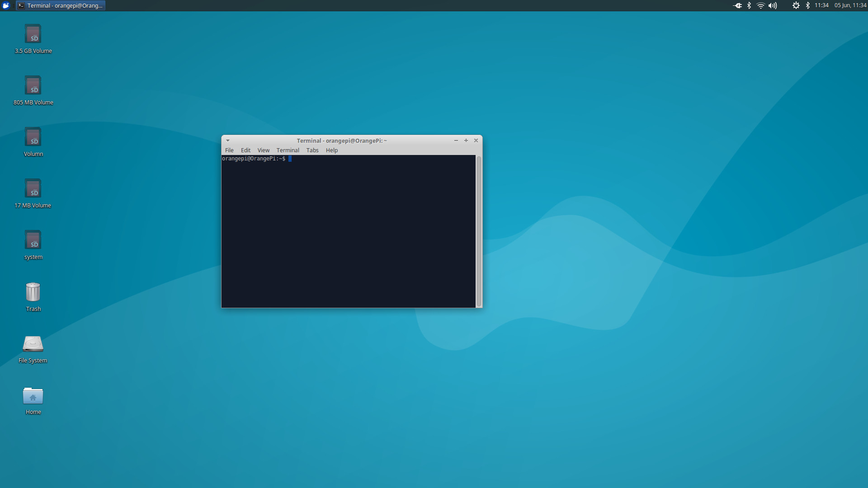Open the Xfce whisker menu mouse icon
Viewport: 868px width, 488px height.
pos(6,5)
